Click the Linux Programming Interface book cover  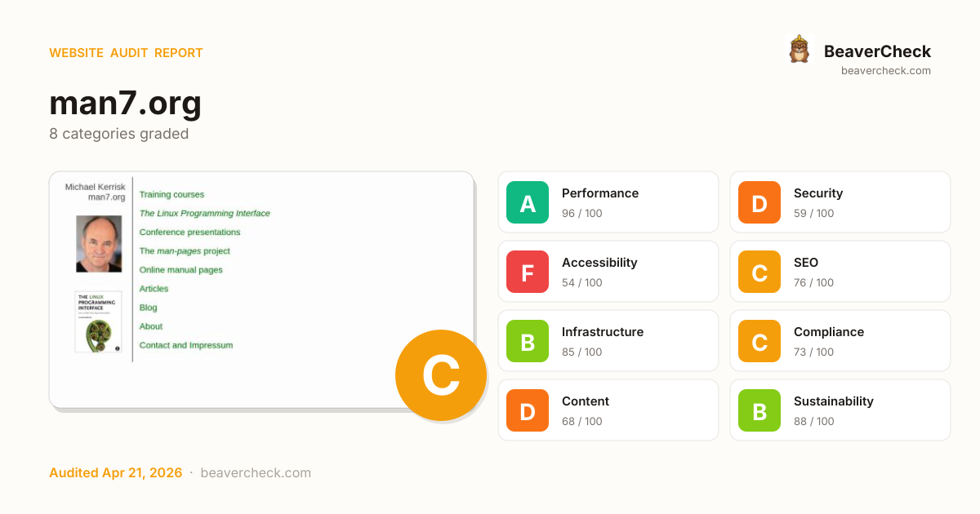98,321
